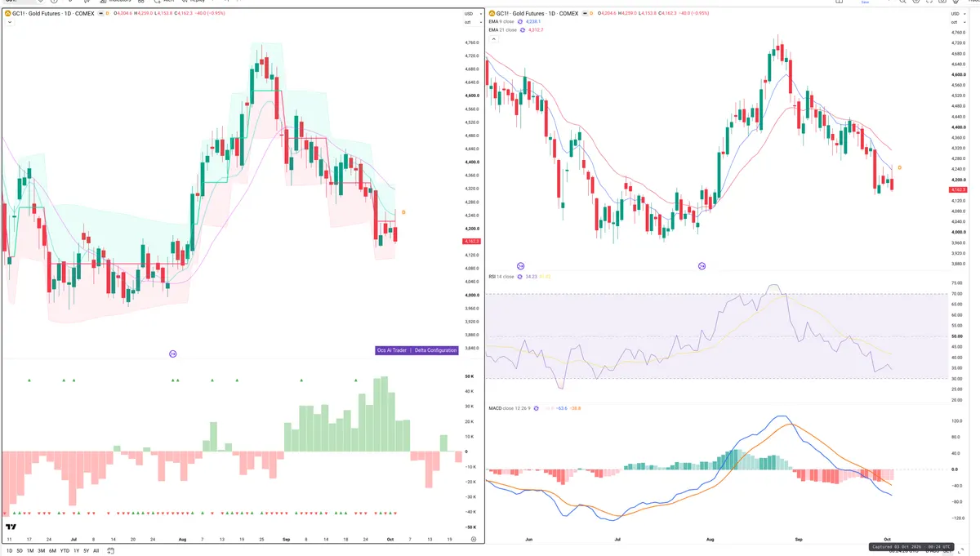The width and height of the screenshot is (980, 556).
Task: Click the orange D badge in right chart header
Action: coord(593,14)
